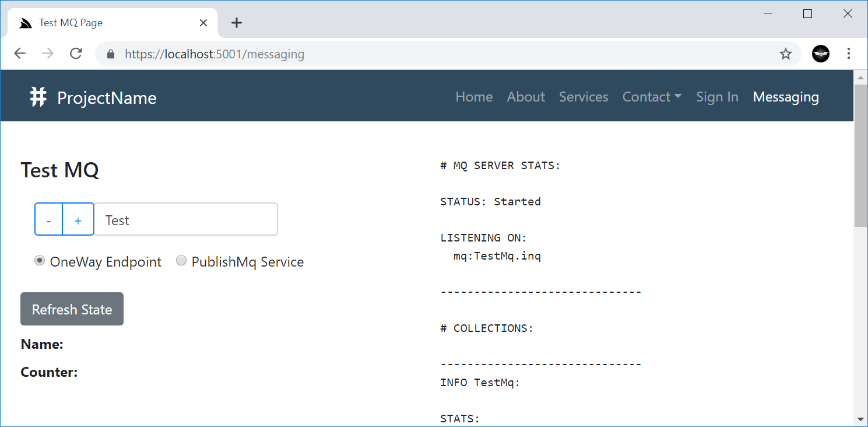The width and height of the screenshot is (868, 427).
Task: Click the scrollbar down arrow
Action: point(860,419)
